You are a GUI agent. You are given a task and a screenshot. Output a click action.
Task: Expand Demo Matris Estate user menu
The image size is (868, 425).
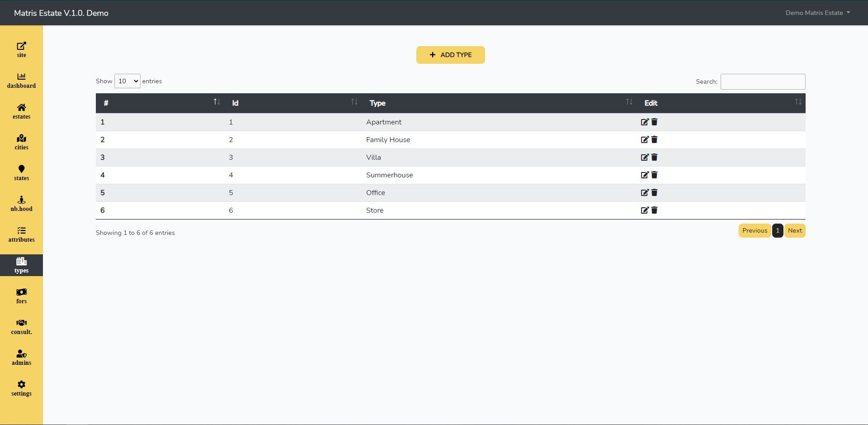pyautogui.click(x=817, y=13)
